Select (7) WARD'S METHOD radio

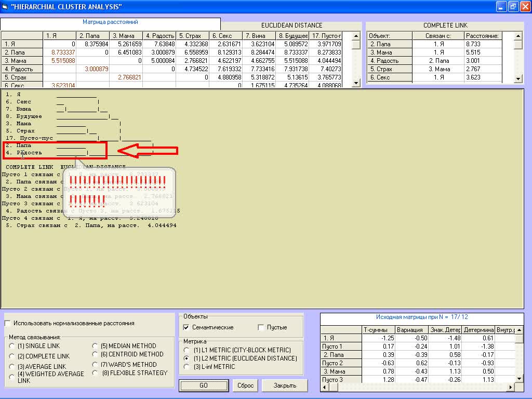pos(95,365)
